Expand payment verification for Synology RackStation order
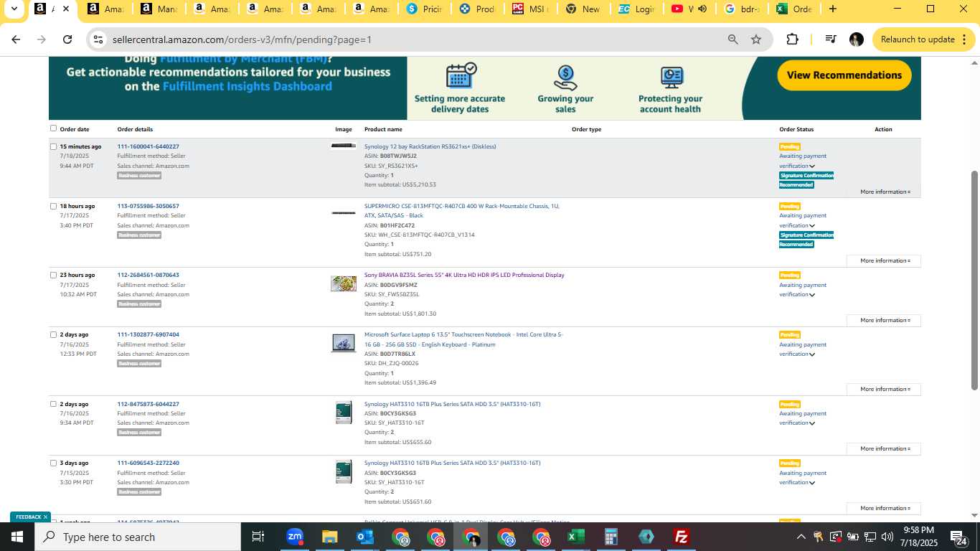Image resolution: width=980 pixels, height=551 pixels. 812,166
